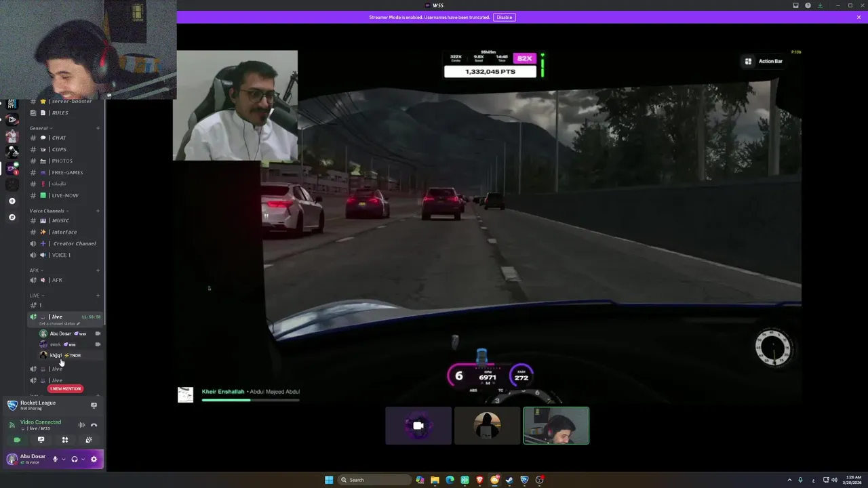Open Windows Start menu
Screen dimensions: 868x488
[329, 480]
